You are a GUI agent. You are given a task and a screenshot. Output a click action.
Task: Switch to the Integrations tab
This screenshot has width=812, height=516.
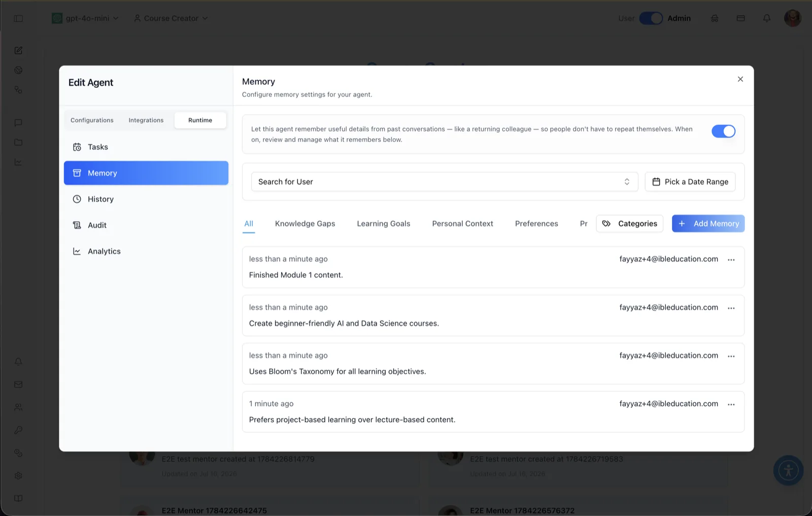[x=146, y=120]
